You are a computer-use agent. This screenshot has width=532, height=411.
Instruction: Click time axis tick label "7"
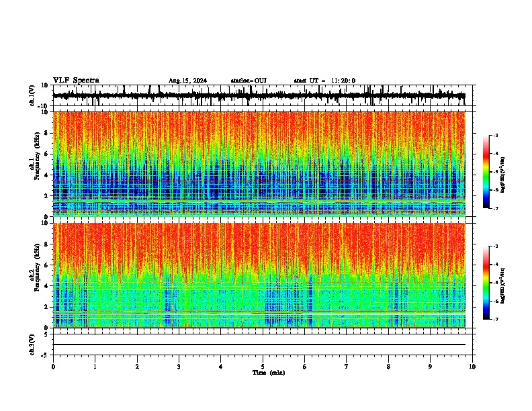click(347, 367)
